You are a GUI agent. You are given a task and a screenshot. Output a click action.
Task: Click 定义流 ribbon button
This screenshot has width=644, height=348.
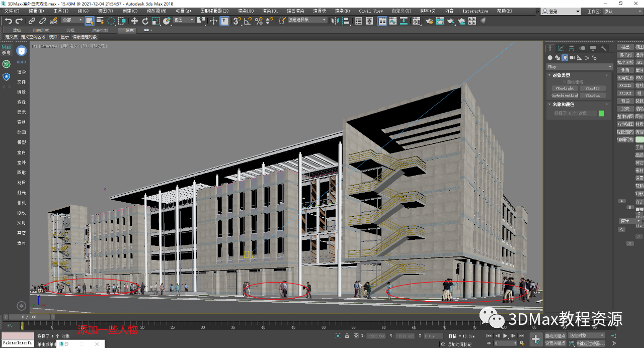11,37
